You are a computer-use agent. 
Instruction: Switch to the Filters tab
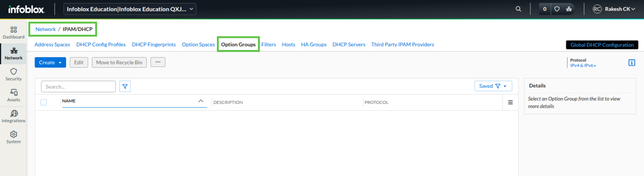point(268,45)
